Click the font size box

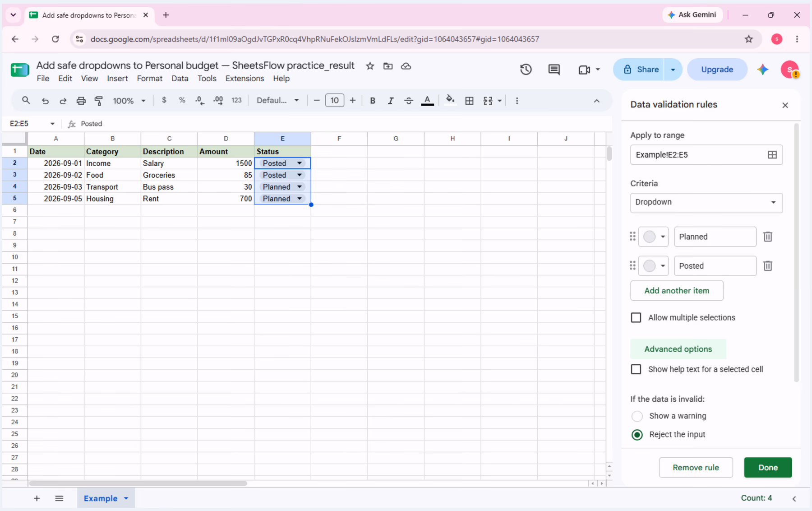tap(334, 101)
